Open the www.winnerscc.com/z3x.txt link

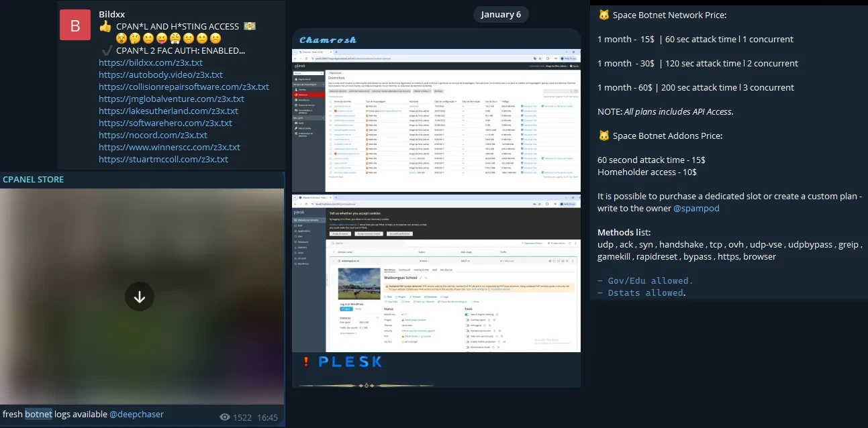point(169,147)
